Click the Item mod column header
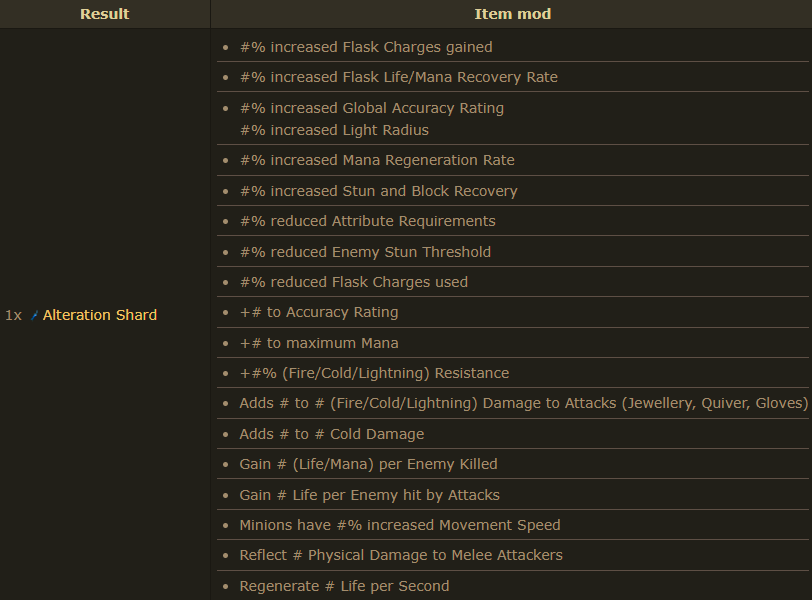Screen dimensions: 812x600 coord(512,14)
